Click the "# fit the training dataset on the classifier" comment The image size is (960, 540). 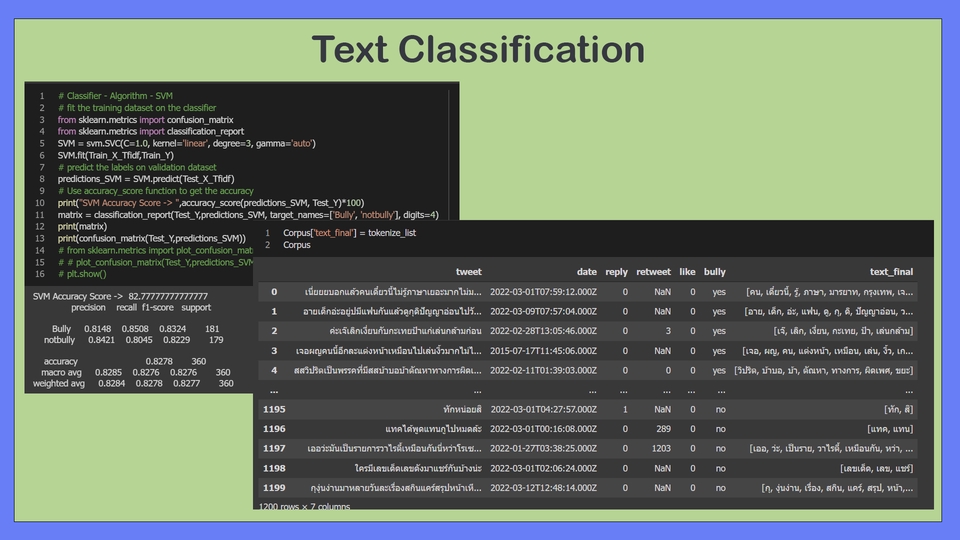(x=137, y=108)
